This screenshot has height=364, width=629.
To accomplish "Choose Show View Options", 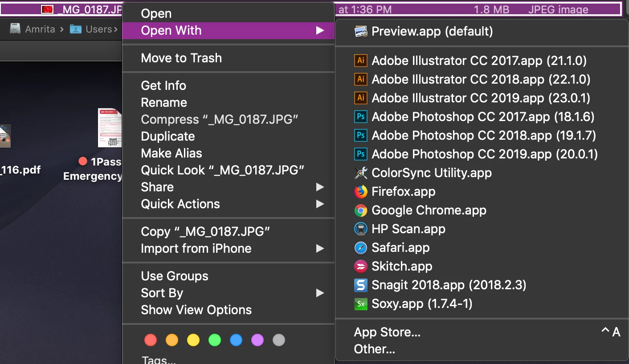I will coord(229,310).
